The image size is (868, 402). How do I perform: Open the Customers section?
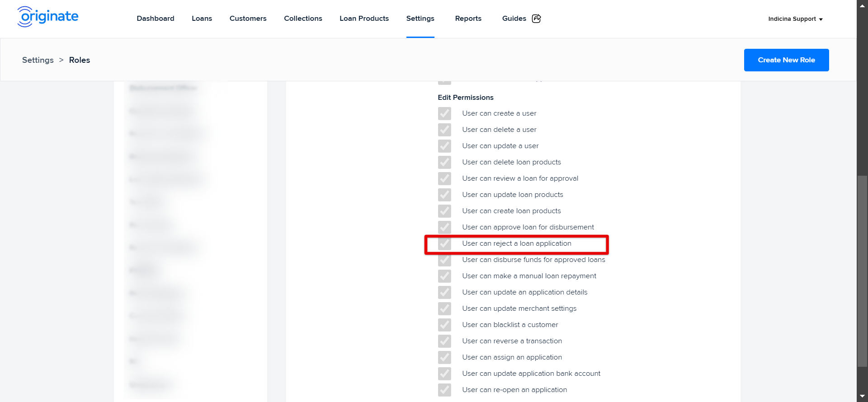(x=248, y=19)
